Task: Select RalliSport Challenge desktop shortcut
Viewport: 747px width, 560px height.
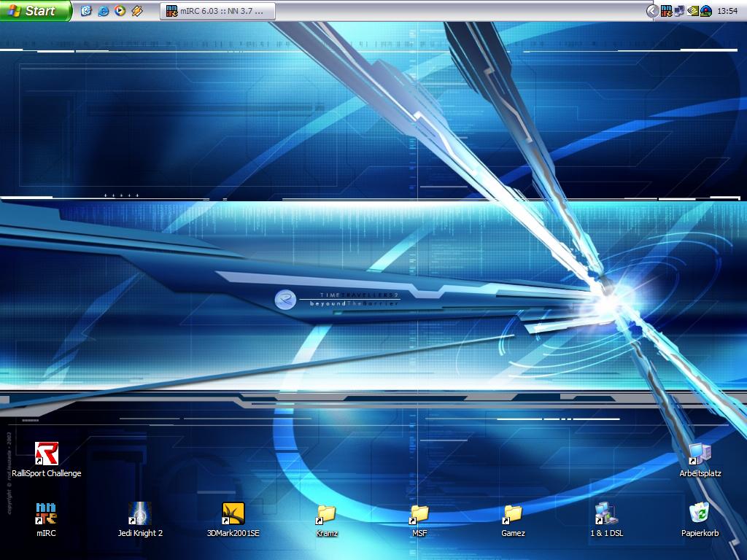Action: [47, 454]
